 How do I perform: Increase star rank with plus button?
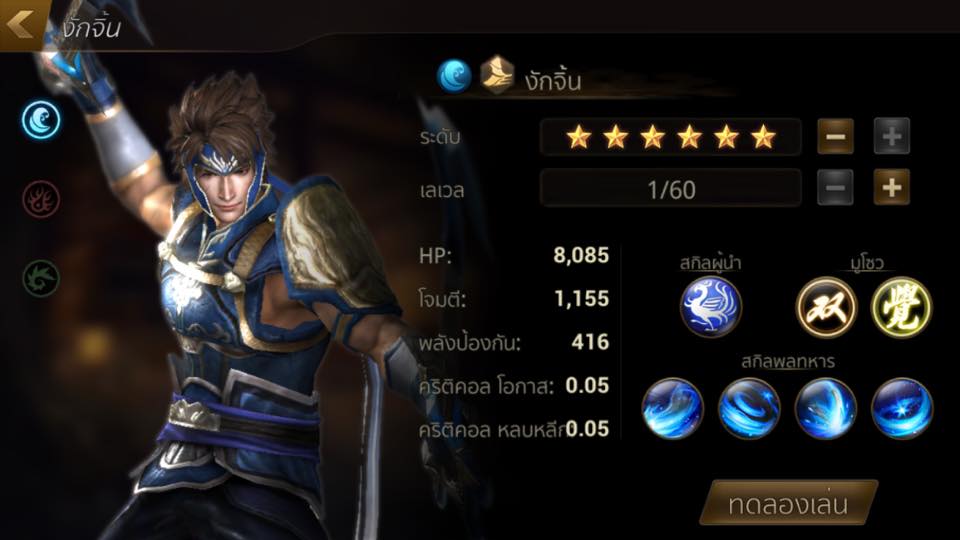pyautogui.click(x=891, y=136)
